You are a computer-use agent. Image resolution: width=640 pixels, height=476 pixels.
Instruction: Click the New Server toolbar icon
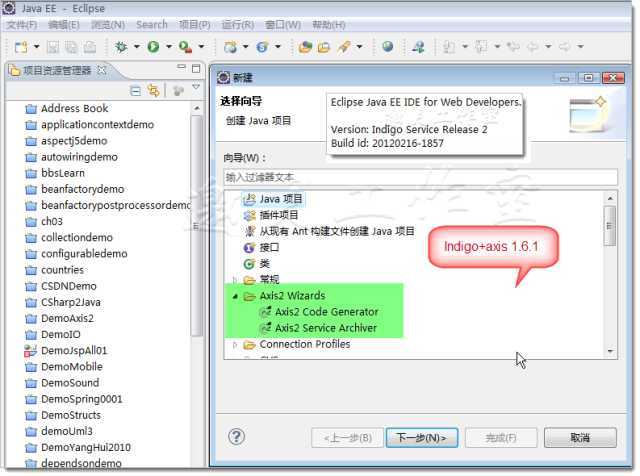230,47
